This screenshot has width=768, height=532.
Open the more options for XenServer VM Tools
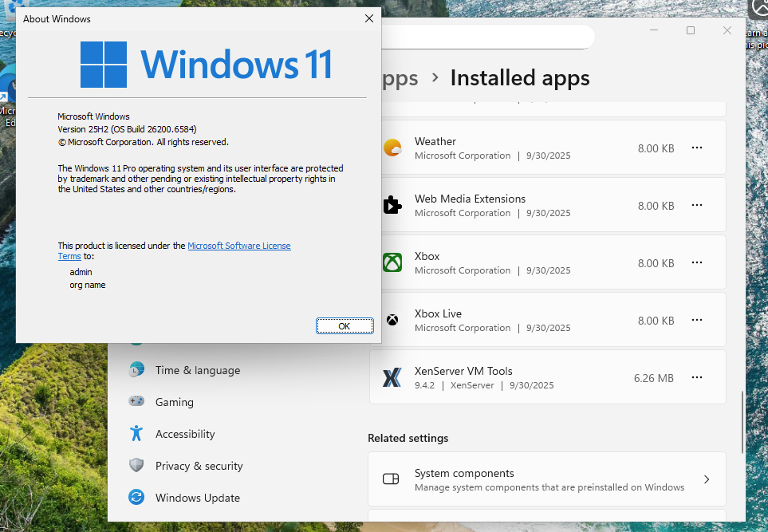[697, 378]
